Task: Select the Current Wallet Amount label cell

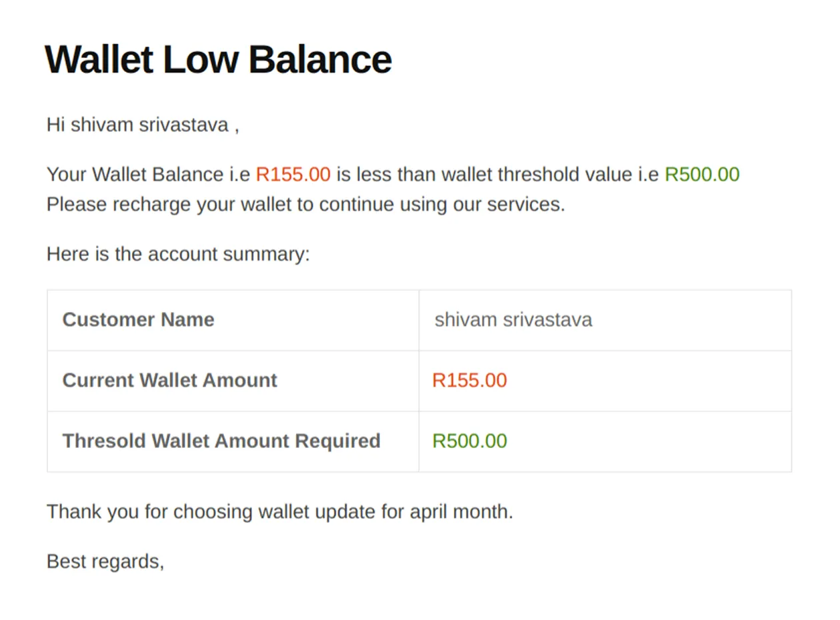Action: pos(233,381)
